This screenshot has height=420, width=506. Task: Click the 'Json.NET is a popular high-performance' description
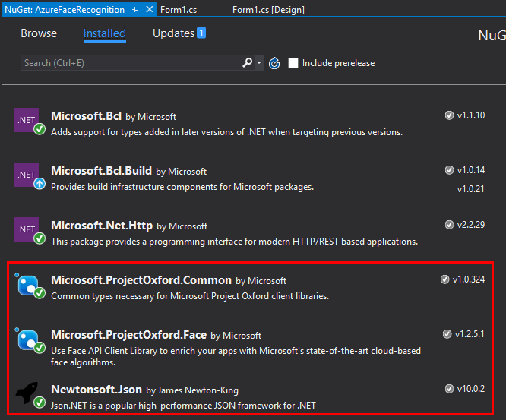(x=183, y=405)
